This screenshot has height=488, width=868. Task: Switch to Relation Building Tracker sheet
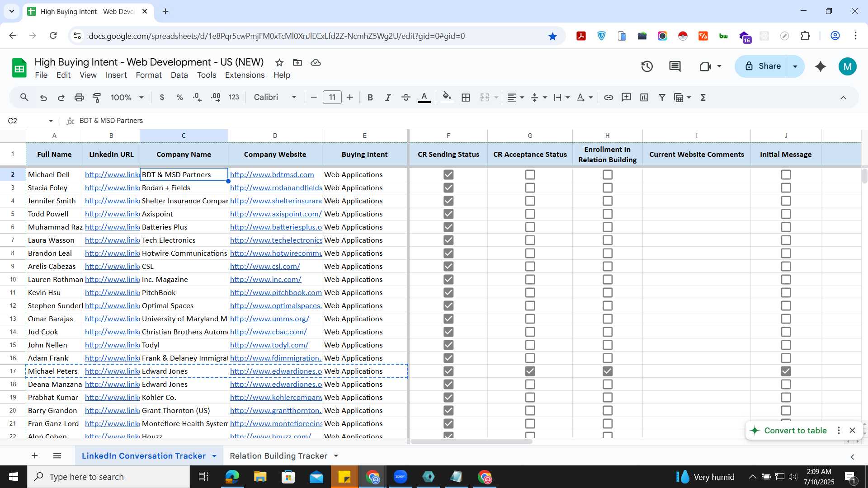point(278,456)
